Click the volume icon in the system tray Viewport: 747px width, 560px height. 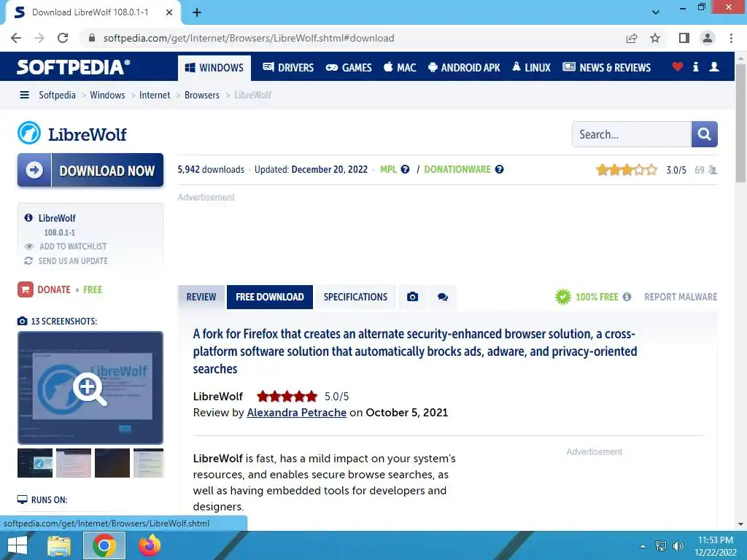click(x=678, y=546)
